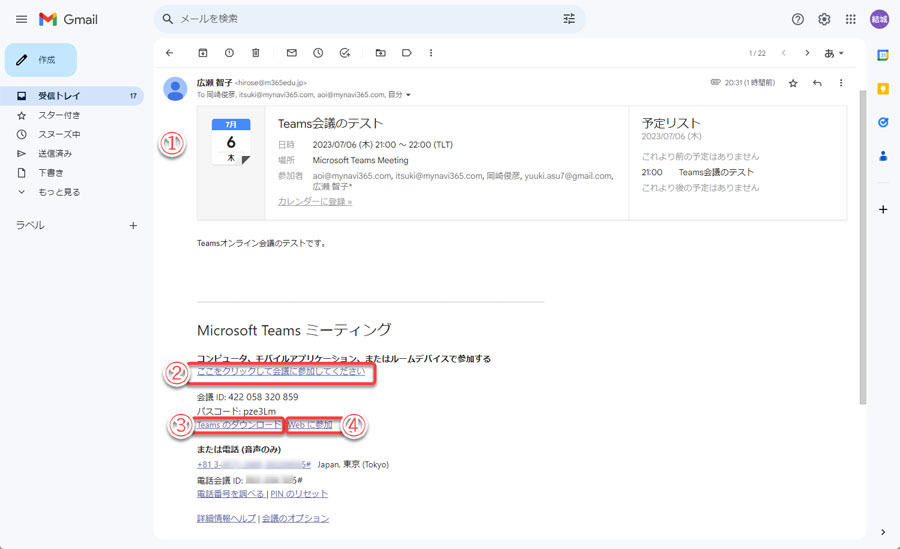Click Web に参加 link
The image size is (900, 549).
(x=310, y=425)
